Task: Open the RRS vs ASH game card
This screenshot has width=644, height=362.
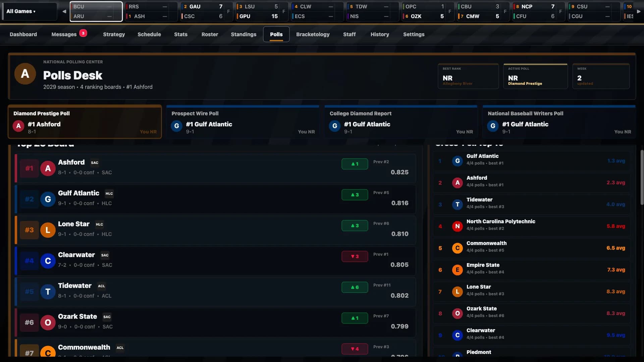Action: point(152,11)
